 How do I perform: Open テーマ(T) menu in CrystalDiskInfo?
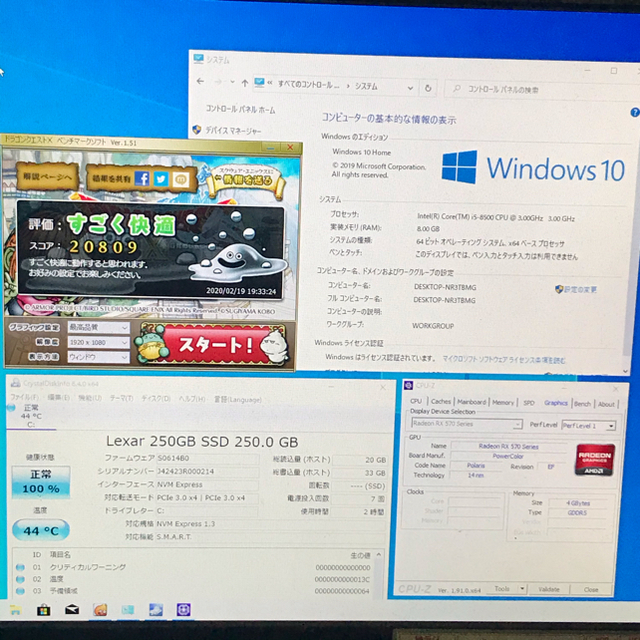pyautogui.click(x=121, y=398)
